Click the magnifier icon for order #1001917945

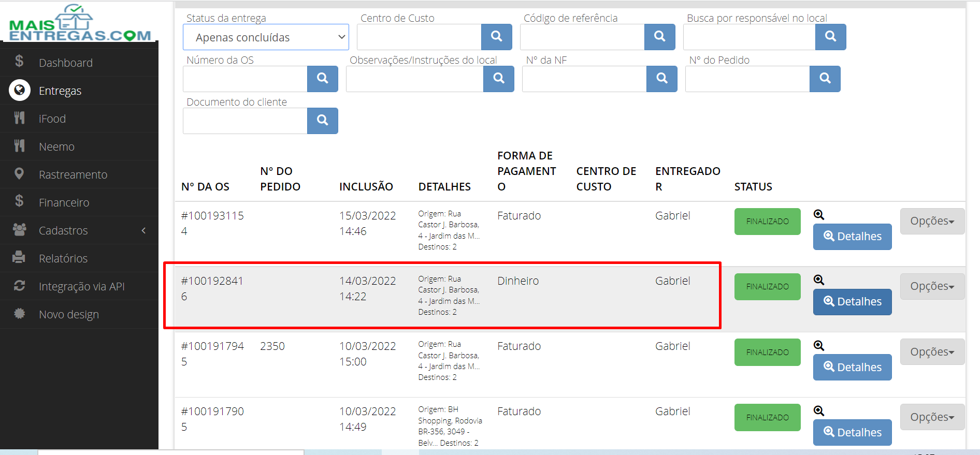pos(818,345)
